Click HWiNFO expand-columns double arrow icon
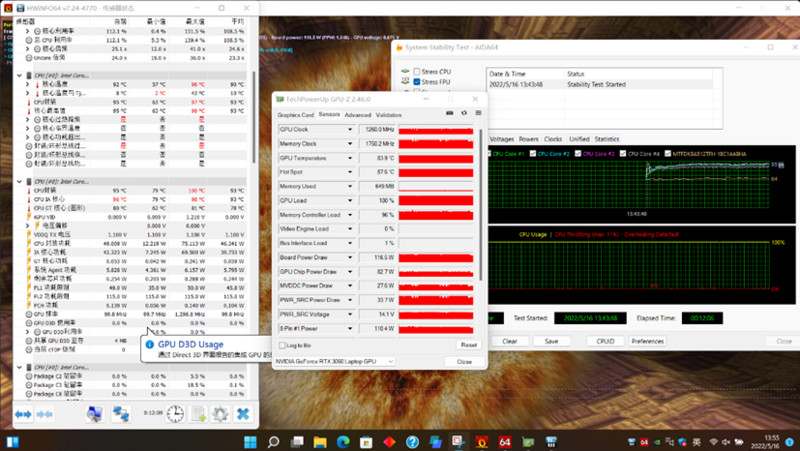 tap(23, 414)
